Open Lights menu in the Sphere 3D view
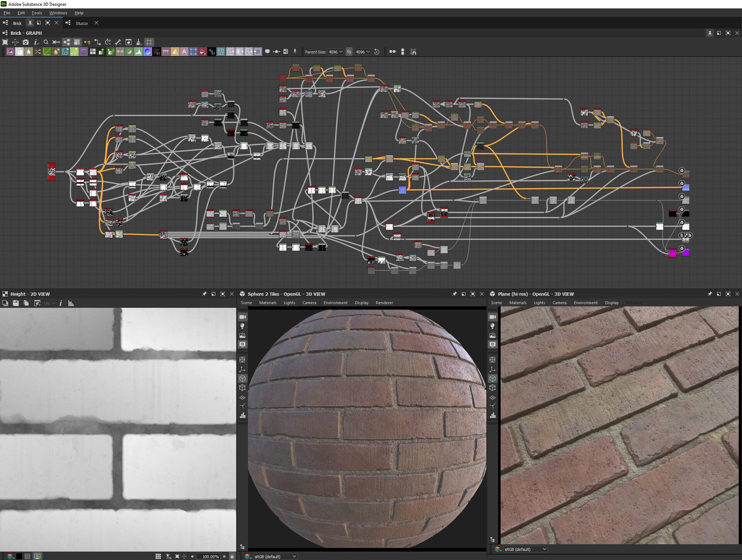Screen dimensions: 742x560 click(289, 303)
